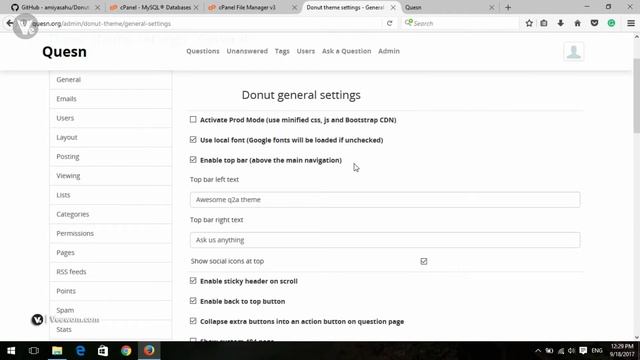This screenshot has height=360, width=640.
Task: Toggle Enable top bar checkbox
Action: [x=193, y=160]
